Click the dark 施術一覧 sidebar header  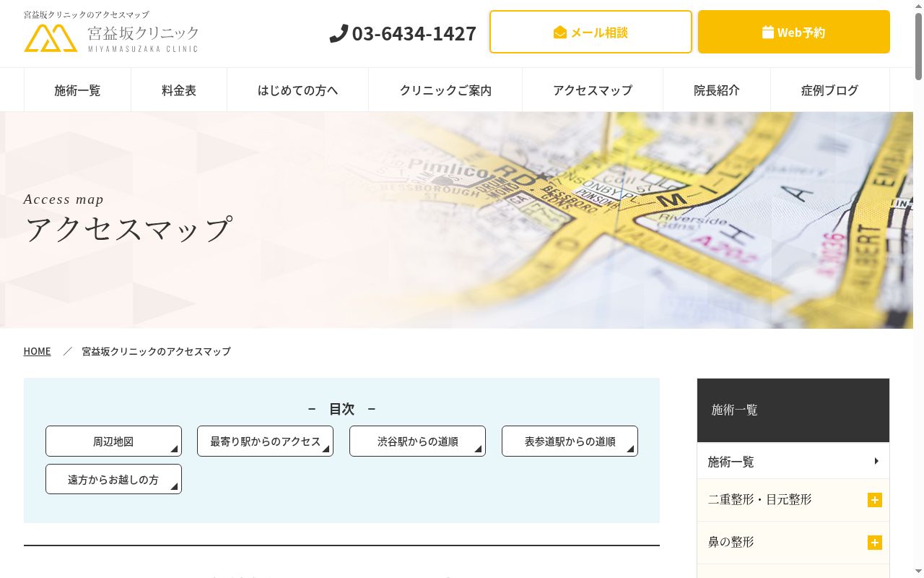point(793,410)
